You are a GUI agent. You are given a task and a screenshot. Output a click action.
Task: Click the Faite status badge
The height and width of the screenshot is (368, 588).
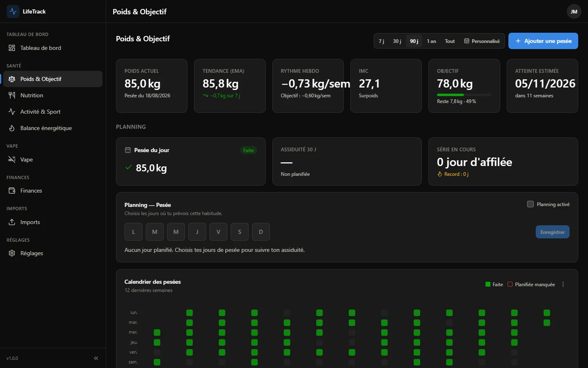[x=248, y=150]
